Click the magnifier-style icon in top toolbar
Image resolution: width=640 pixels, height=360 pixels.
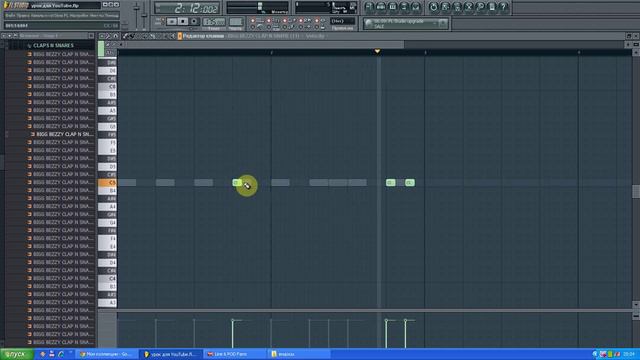[x=480, y=7]
